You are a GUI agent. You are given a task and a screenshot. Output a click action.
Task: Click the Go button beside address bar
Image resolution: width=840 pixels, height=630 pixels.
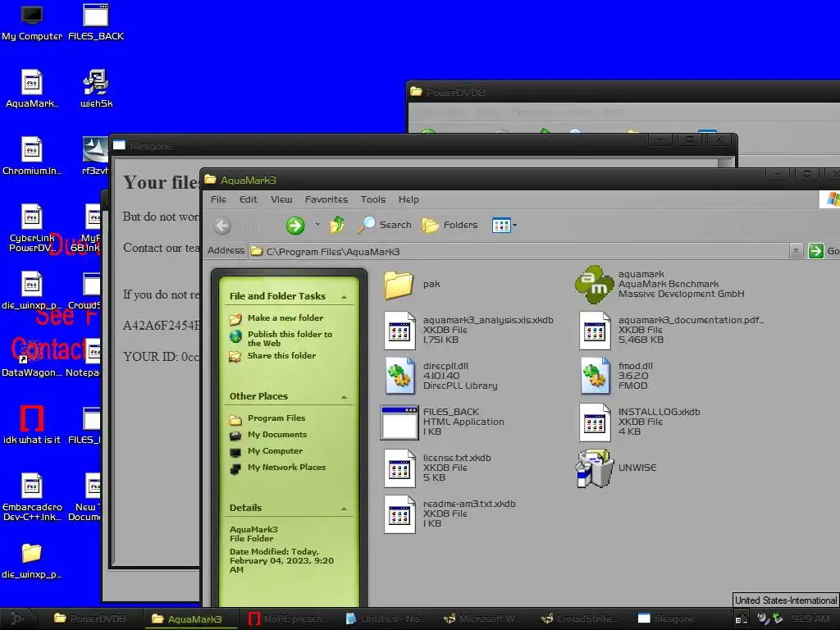[824, 251]
